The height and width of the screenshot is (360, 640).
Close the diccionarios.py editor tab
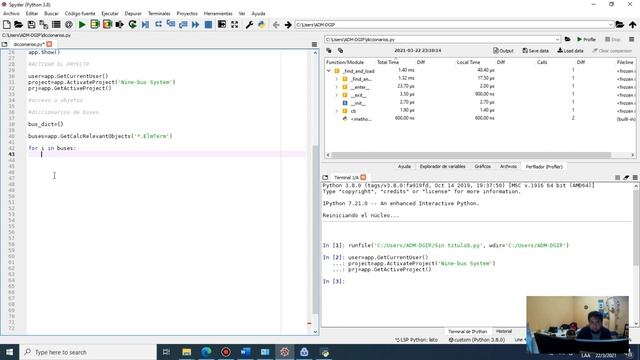(49, 44)
